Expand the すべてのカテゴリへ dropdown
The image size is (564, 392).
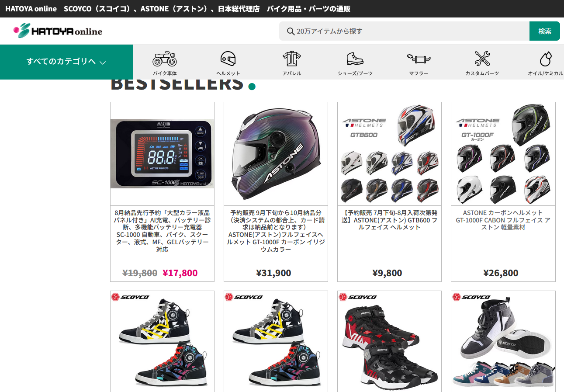click(66, 62)
